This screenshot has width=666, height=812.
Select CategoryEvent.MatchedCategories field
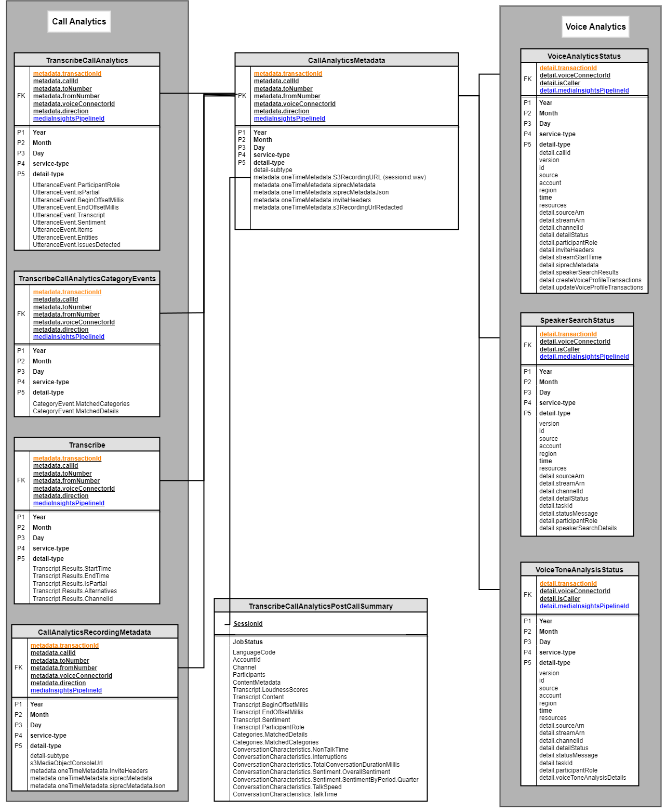point(81,404)
